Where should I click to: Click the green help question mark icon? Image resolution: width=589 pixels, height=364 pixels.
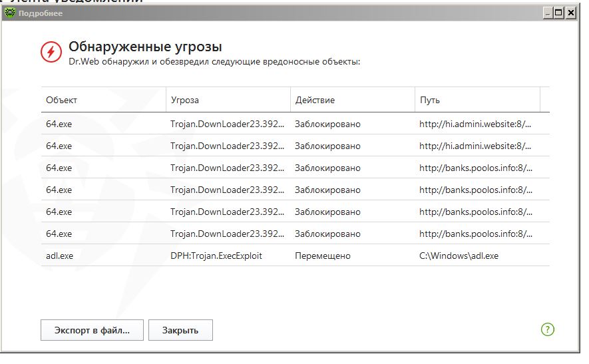(x=547, y=329)
